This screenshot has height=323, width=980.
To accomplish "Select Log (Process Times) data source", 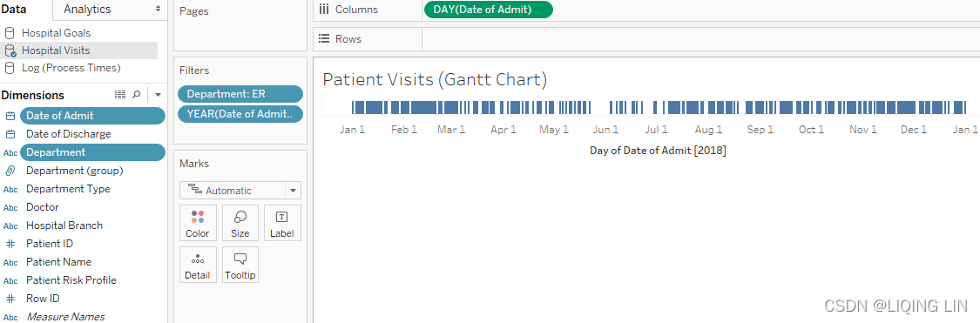I will [x=71, y=68].
